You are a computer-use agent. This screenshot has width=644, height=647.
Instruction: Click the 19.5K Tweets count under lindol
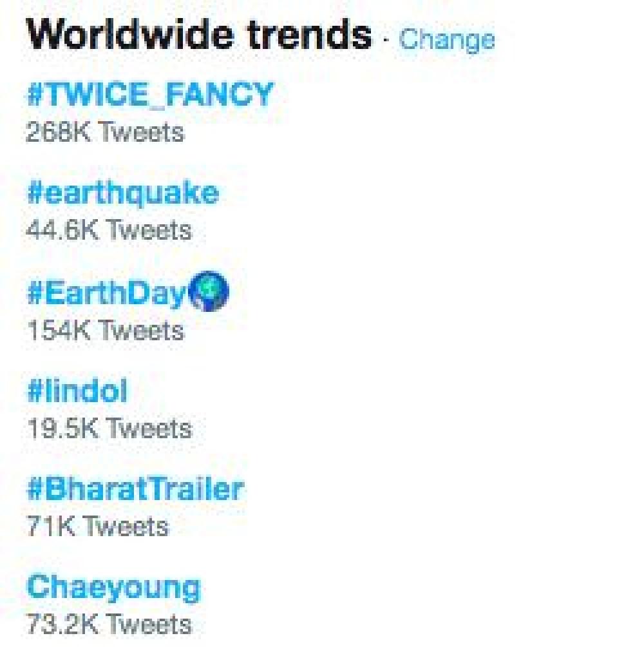pos(109,428)
